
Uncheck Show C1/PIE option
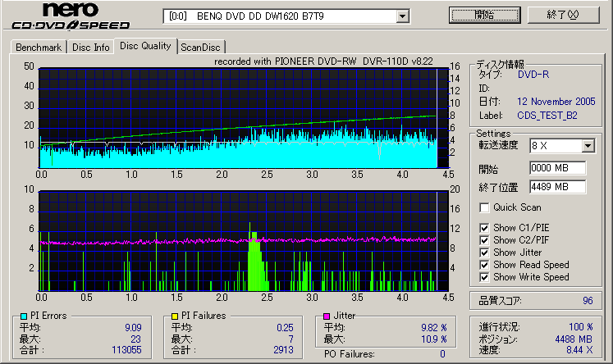point(484,228)
